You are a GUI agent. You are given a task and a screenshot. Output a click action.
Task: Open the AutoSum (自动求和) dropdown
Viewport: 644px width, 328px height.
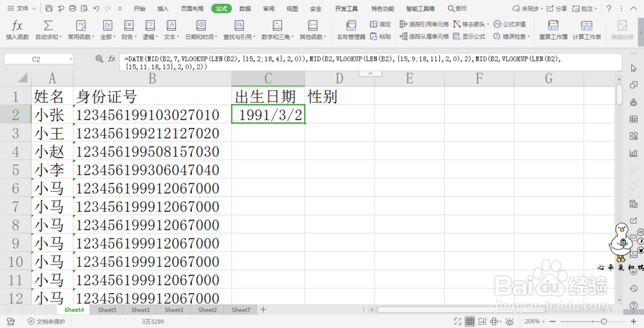pyautogui.click(x=48, y=30)
